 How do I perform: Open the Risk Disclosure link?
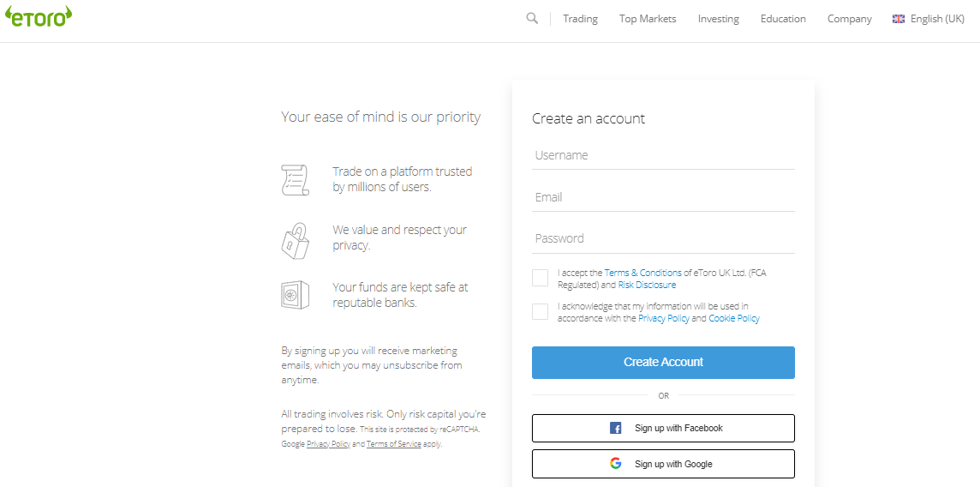[x=647, y=285]
